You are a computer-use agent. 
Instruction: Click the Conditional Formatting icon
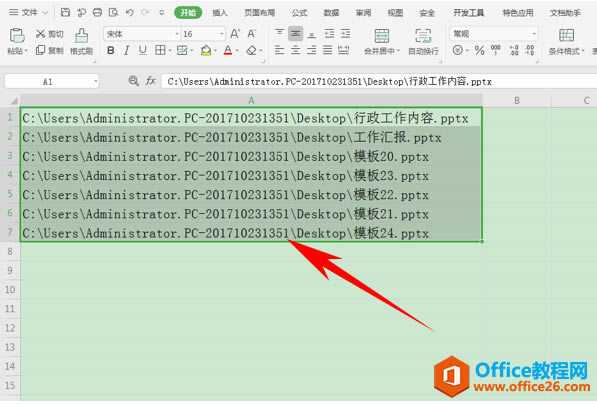[x=566, y=35]
